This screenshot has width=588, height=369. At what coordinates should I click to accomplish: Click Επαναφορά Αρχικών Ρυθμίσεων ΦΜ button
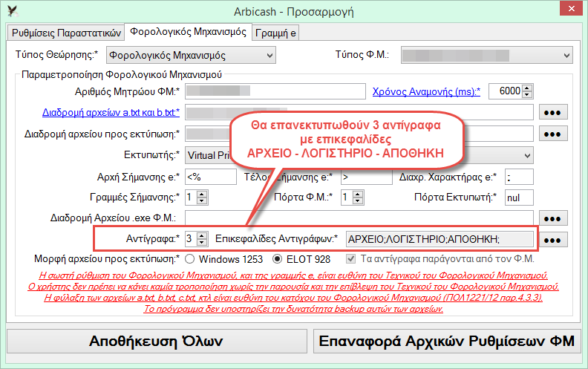pos(446,342)
